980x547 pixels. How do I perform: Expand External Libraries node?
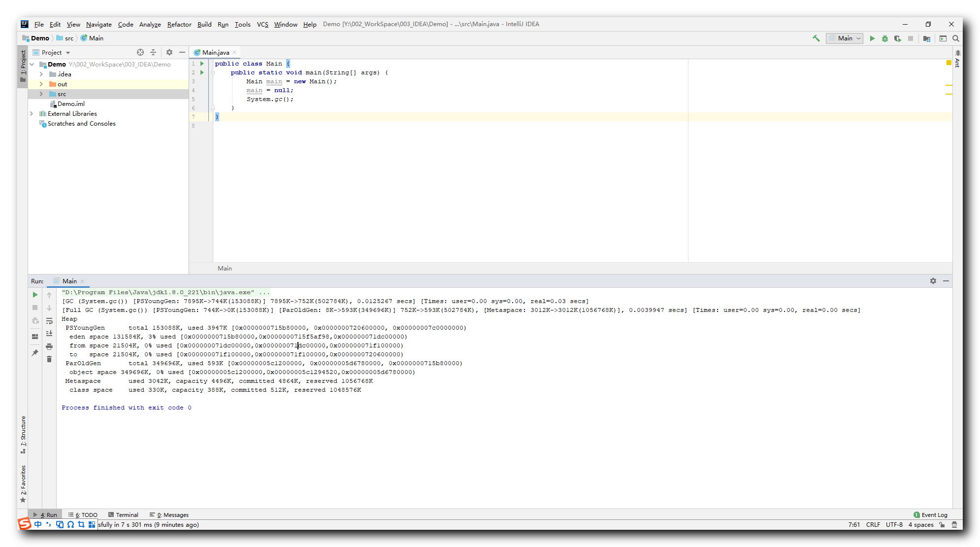click(32, 114)
